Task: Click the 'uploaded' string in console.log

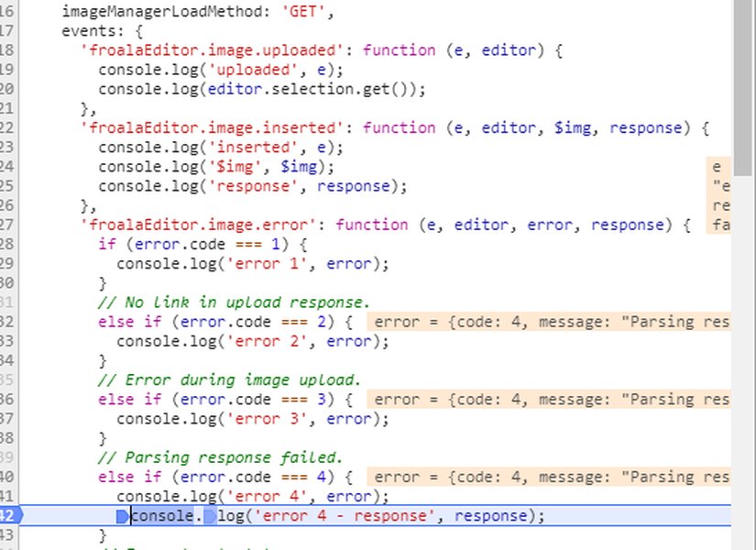Action: [x=253, y=70]
